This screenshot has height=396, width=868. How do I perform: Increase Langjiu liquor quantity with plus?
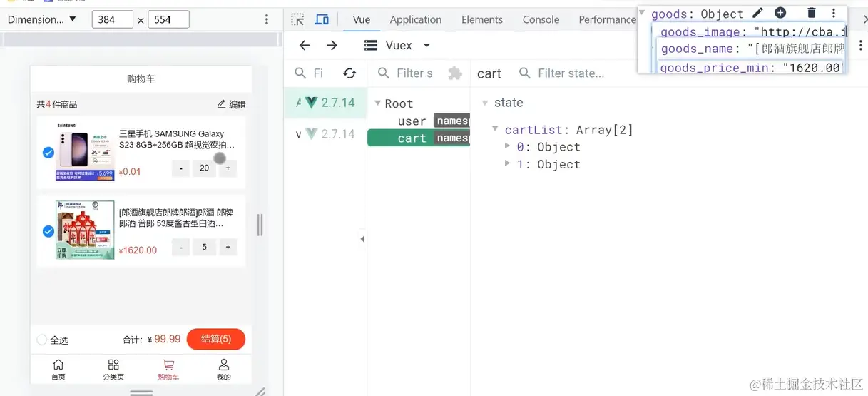point(228,247)
